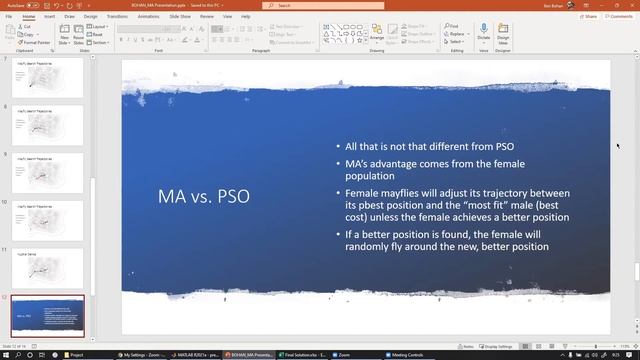This screenshot has height=360, width=640.
Task: Select slide 11 thumbnail
Action: pos(47,268)
